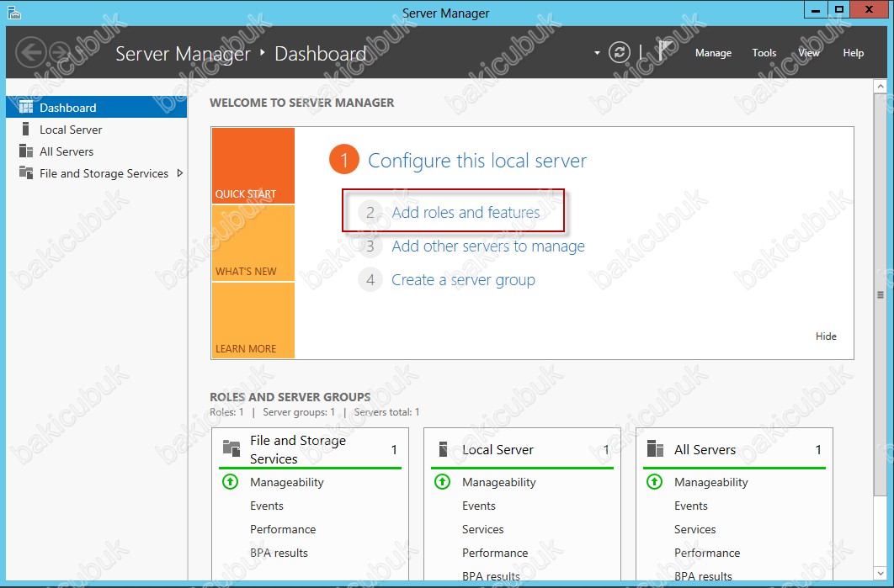The image size is (894, 588).
Task: Click Add roles and features link
Action: [466, 213]
